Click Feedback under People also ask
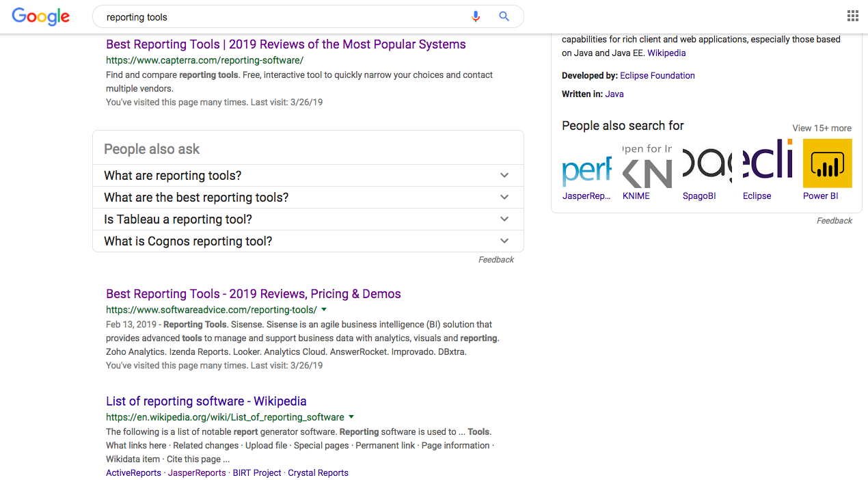Image resolution: width=868 pixels, height=480 pixels. [x=496, y=260]
